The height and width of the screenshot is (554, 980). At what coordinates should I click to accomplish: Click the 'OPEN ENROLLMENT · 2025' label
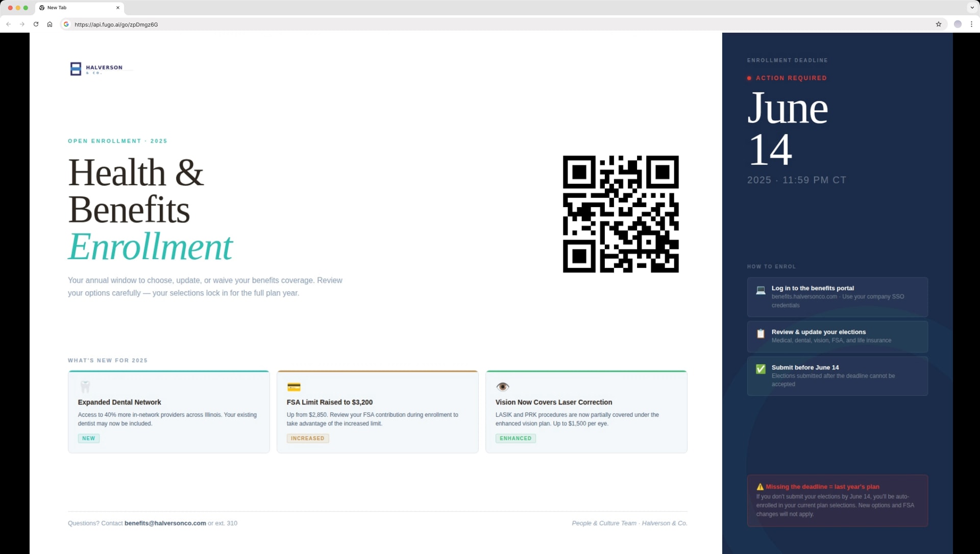pos(117,141)
